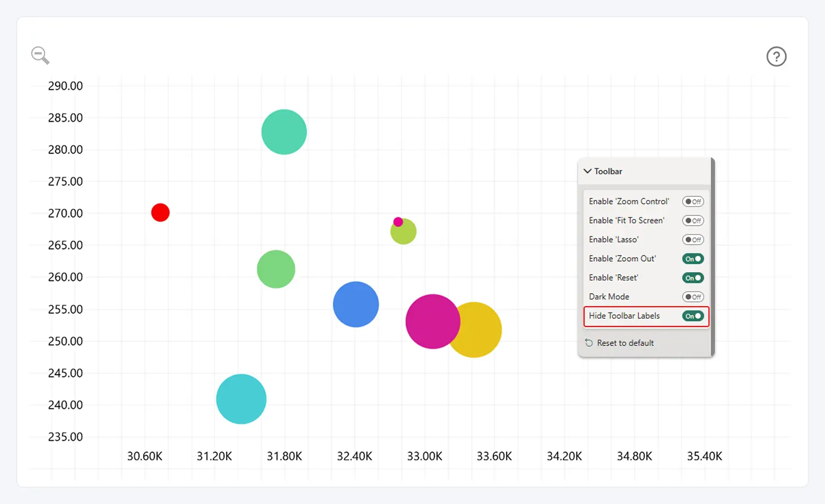
Task: Select the medium green bubble near 260.00
Action: (276, 269)
